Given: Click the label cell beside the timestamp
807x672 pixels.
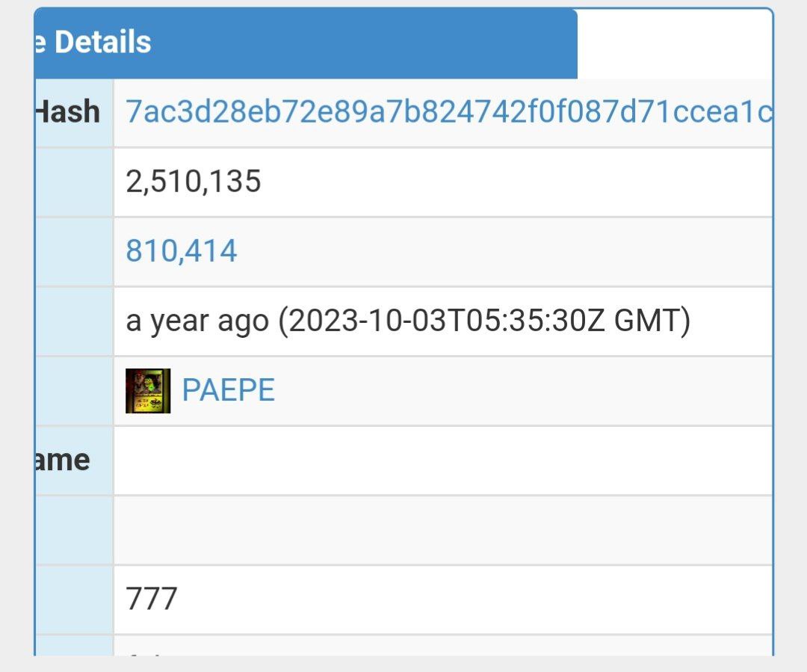Looking at the screenshot, I should point(74,321).
